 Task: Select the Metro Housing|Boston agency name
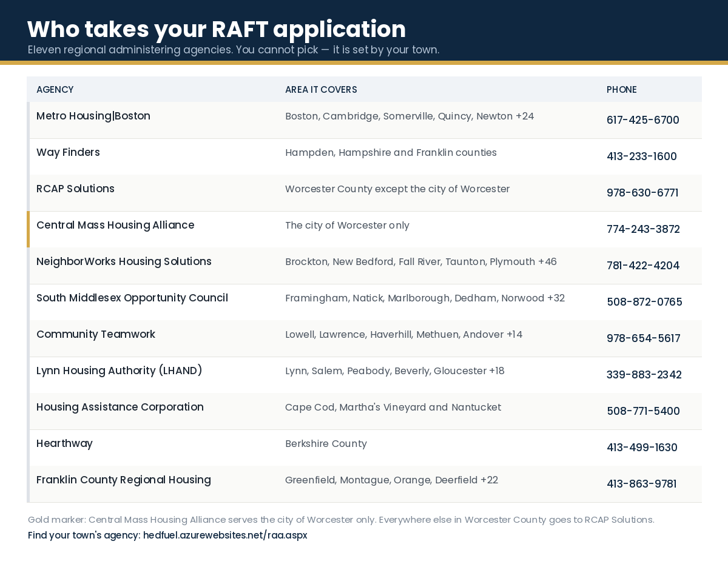pos(93,116)
